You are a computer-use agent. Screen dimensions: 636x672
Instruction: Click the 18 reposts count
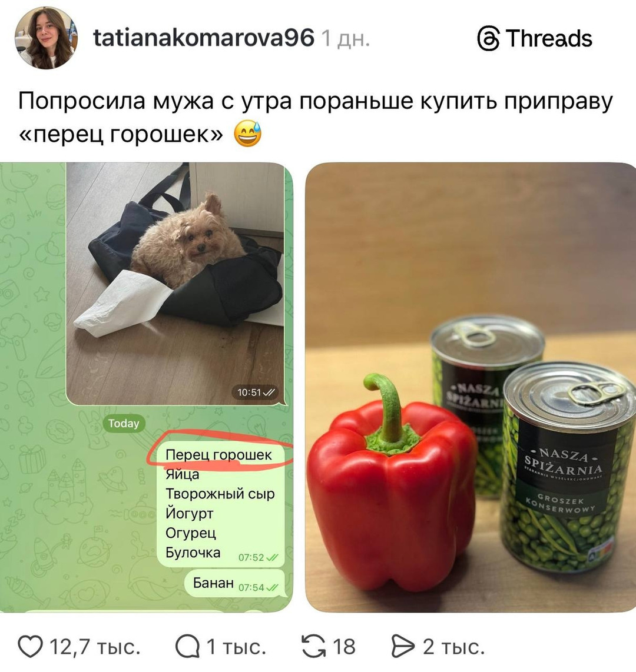point(344,647)
